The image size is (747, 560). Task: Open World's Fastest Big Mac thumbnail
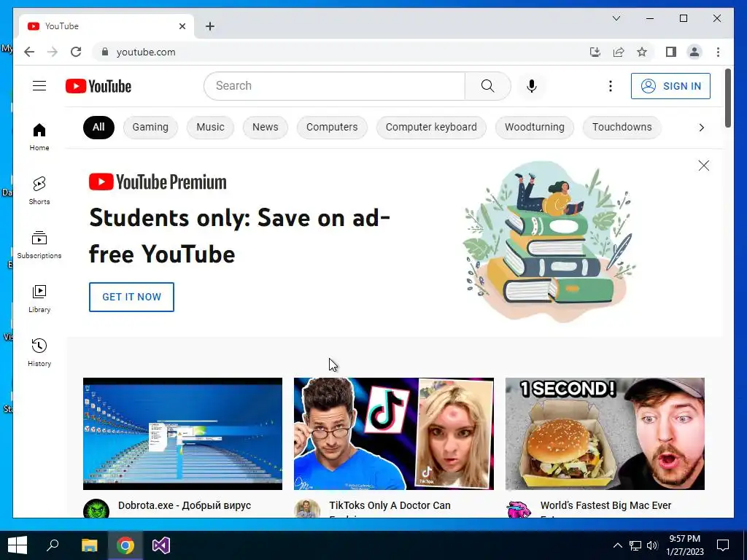click(605, 433)
